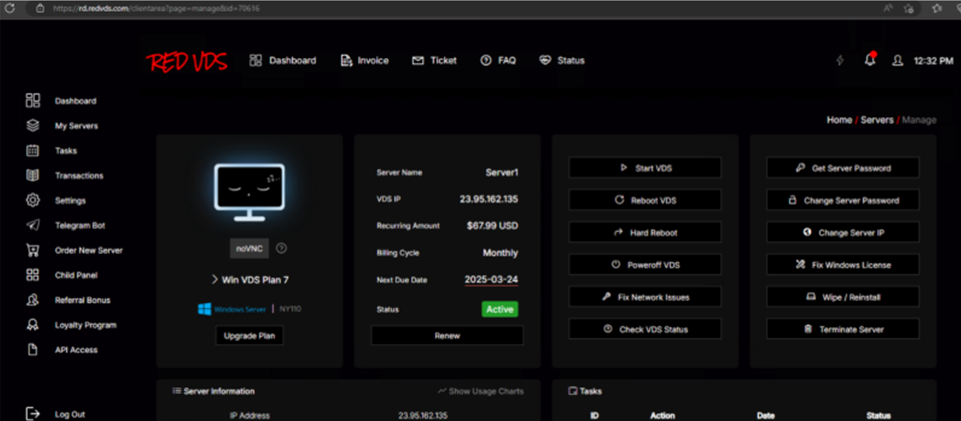The width and height of the screenshot is (961, 421).
Task: Click the Servers breadcrumb link
Action: [876, 120]
